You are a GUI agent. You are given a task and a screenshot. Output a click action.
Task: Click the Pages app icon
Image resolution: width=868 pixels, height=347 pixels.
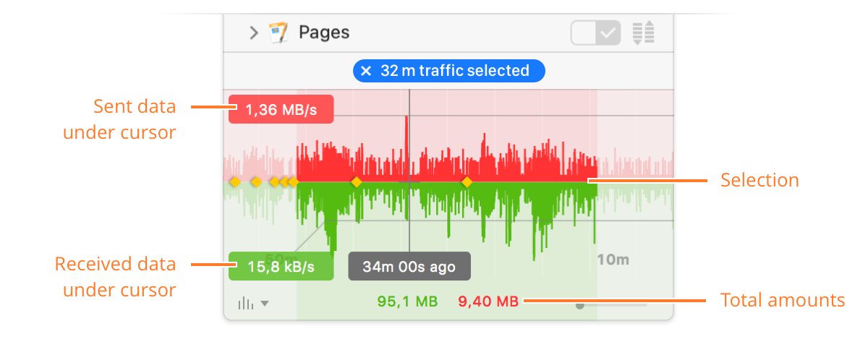[x=278, y=33]
